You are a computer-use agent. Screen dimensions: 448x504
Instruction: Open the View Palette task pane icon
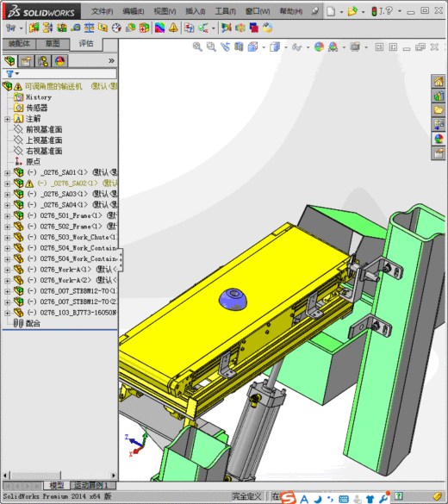pos(439,125)
